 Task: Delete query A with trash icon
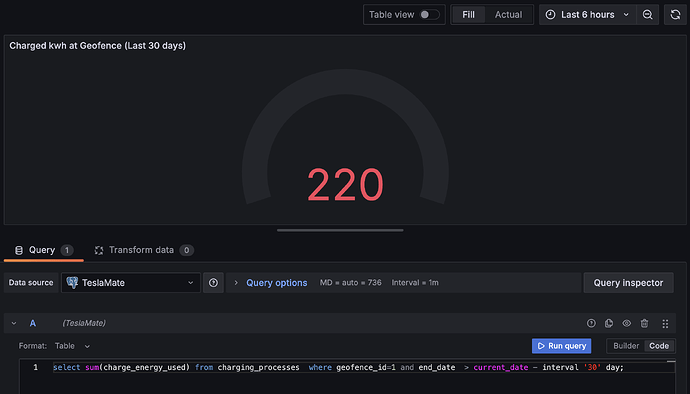click(x=644, y=323)
